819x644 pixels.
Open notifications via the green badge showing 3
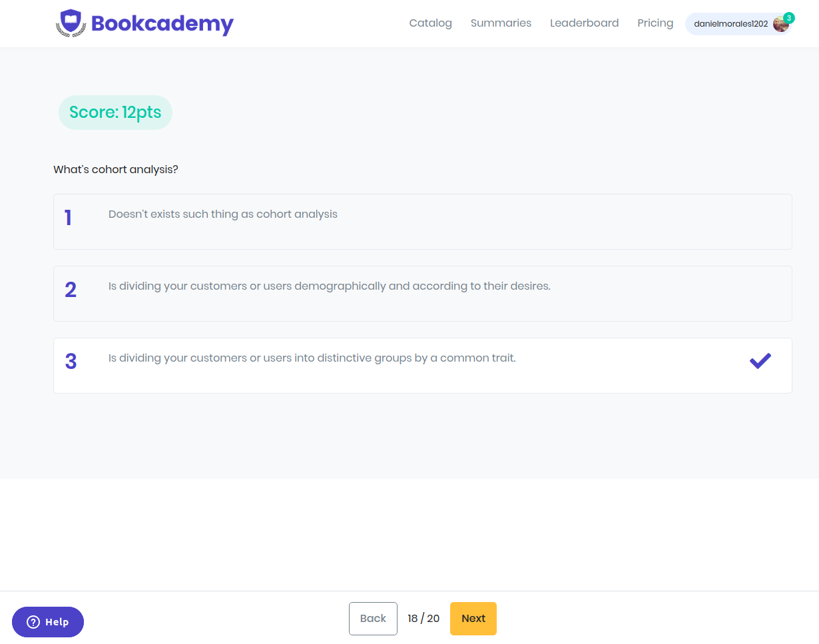click(789, 17)
